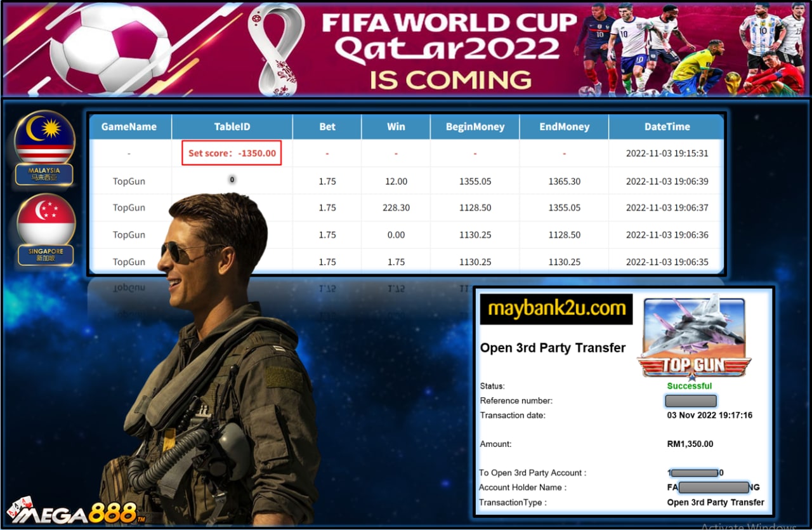812x530 pixels.
Task: Click the Win value 12.00
Action: tap(396, 182)
